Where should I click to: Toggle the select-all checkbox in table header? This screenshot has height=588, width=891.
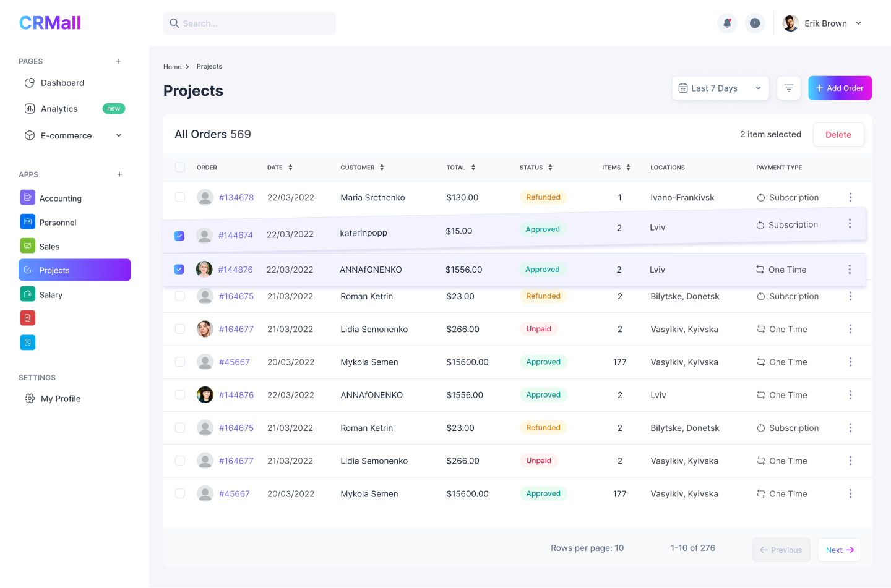click(x=180, y=168)
